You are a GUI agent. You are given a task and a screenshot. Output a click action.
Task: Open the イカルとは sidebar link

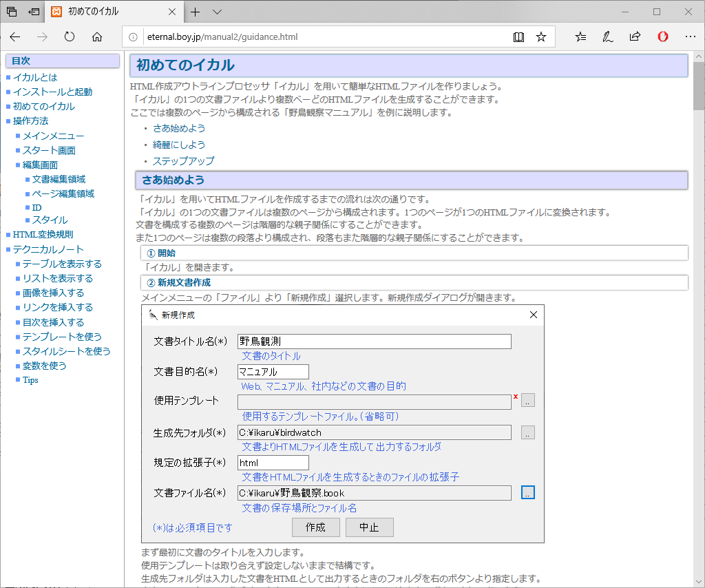pyautogui.click(x=35, y=77)
